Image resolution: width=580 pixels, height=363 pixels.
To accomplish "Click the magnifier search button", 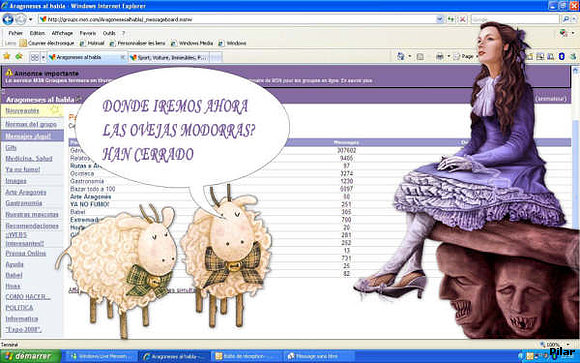I will [x=566, y=19].
